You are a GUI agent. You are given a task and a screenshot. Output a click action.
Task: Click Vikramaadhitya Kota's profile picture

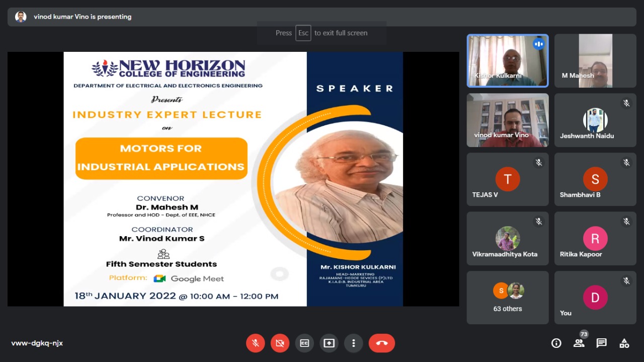(508, 239)
